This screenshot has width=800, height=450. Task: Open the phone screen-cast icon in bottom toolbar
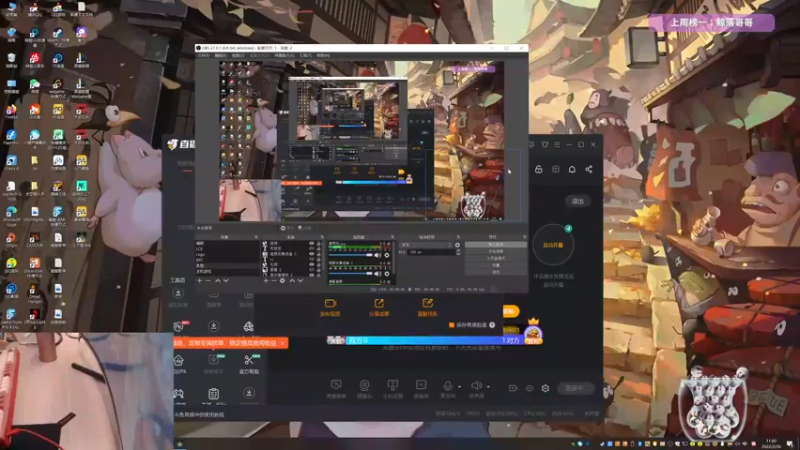point(392,385)
